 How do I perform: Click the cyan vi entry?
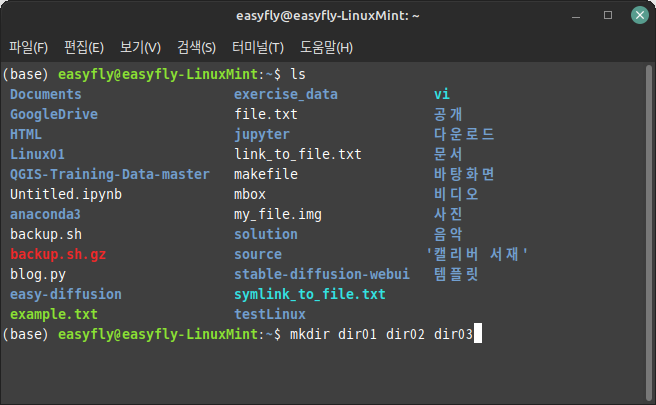442,94
